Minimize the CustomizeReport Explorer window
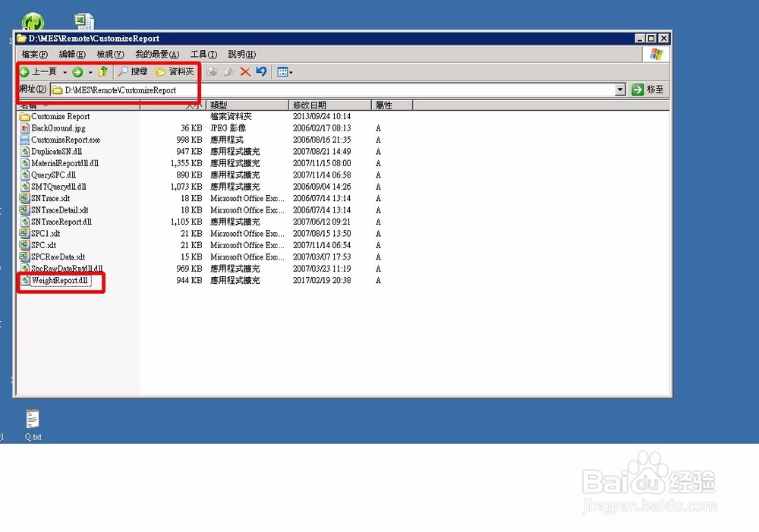Image resolution: width=759 pixels, height=532 pixels. pos(640,38)
